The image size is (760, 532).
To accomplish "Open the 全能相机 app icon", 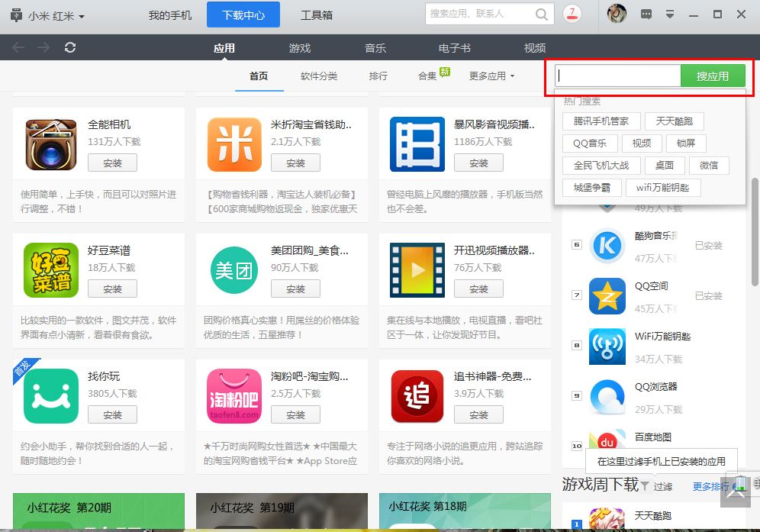I will (x=51, y=144).
